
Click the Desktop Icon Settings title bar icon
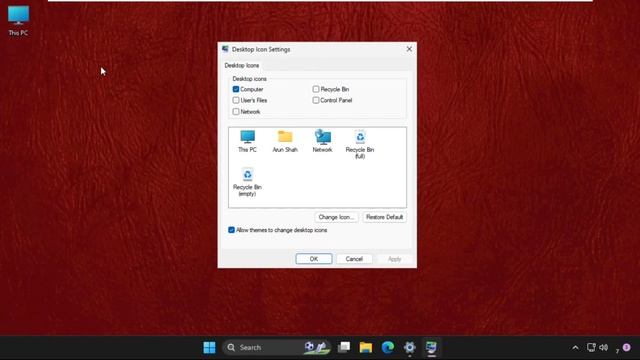click(x=225, y=49)
